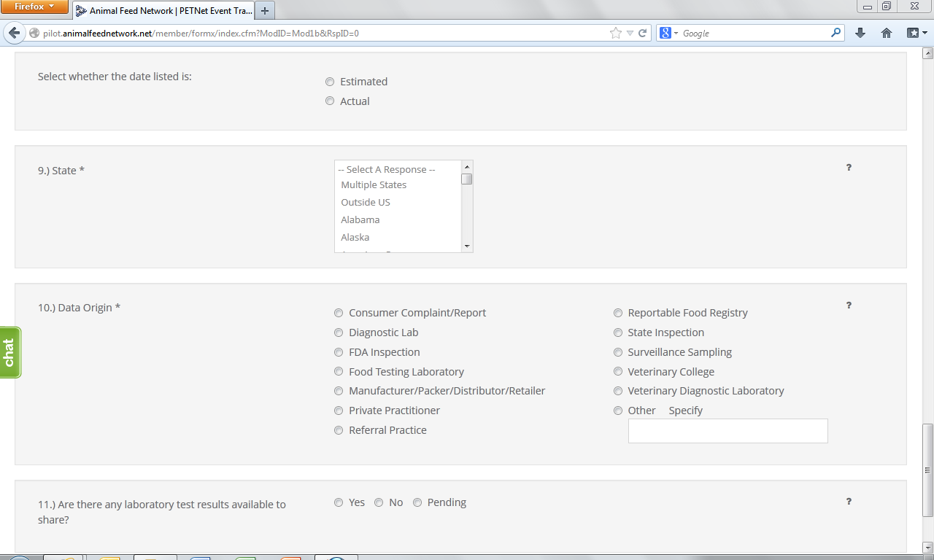Select State Inspection as data origin
The image size is (934, 560).
coord(618,332)
